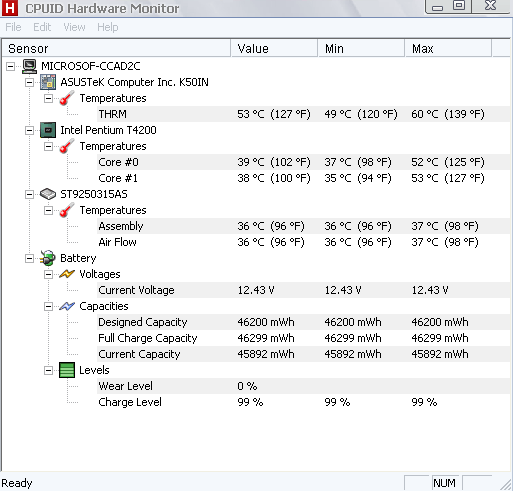This screenshot has width=513, height=491.
Task: Collapse the Capacities group
Action: pyautogui.click(x=49, y=306)
